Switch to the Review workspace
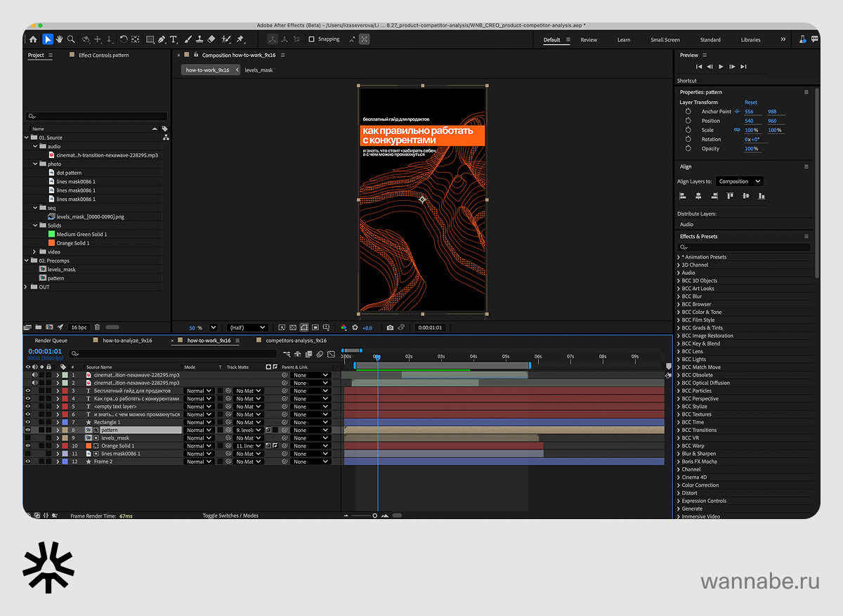Screen dimensions: 843x616 tap(588, 40)
